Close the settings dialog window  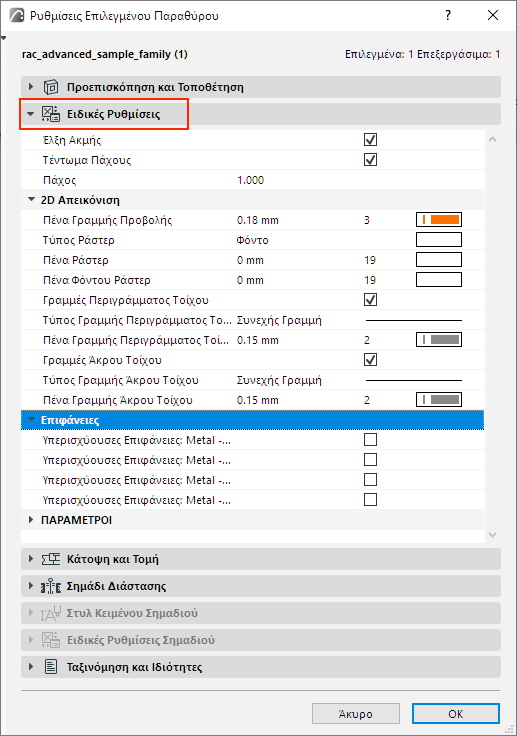click(493, 15)
